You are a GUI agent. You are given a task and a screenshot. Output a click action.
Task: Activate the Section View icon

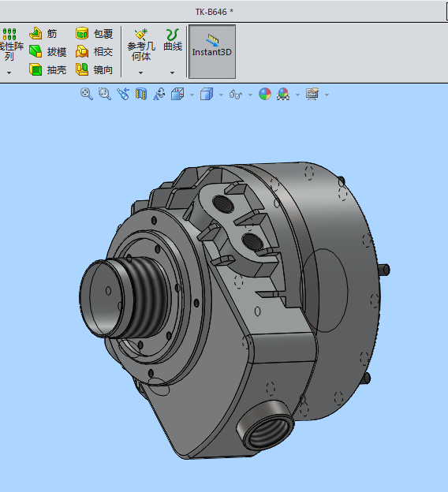pyautogui.click(x=141, y=94)
